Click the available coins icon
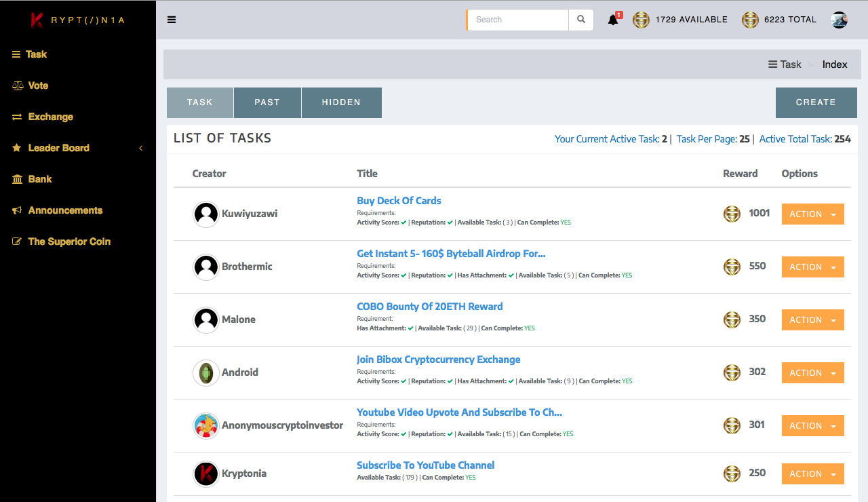Viewport: 868px width, 502px height. click(641, 20)
